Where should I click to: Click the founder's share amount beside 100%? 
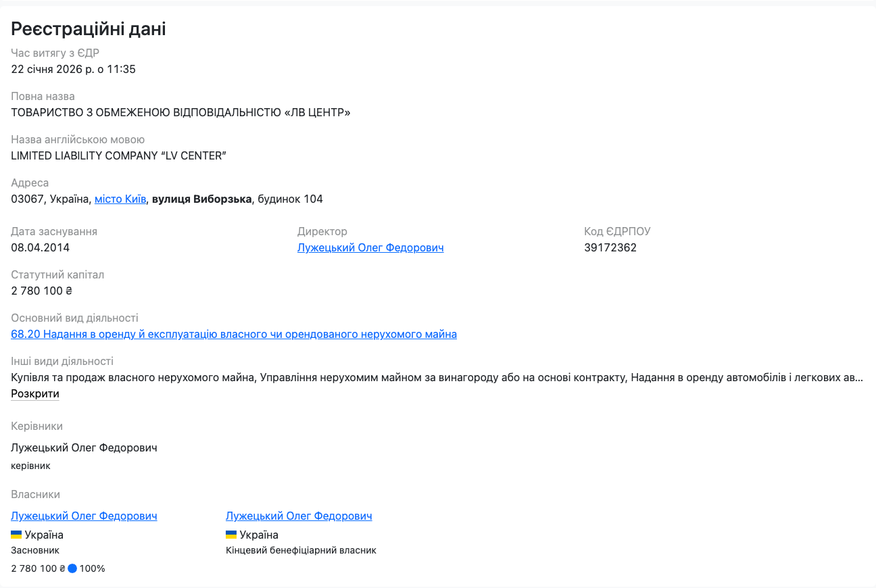pos(38,568)
